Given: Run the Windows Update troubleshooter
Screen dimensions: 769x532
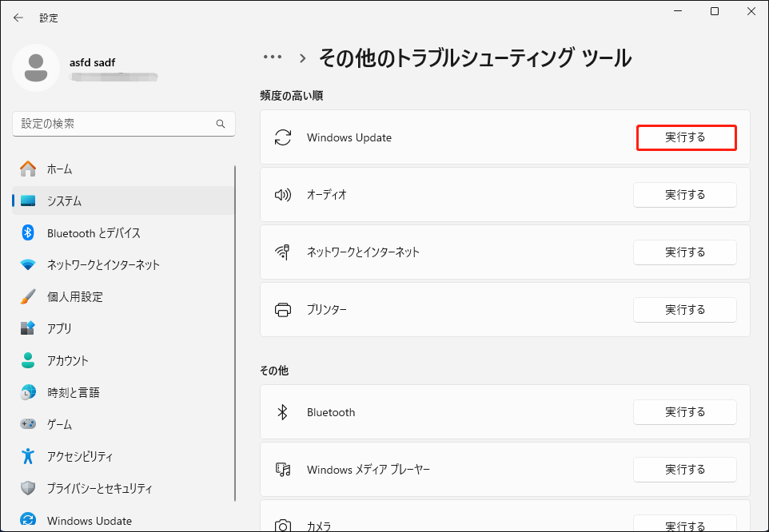Looking at the screenshot, I should [x=686, y=137].
